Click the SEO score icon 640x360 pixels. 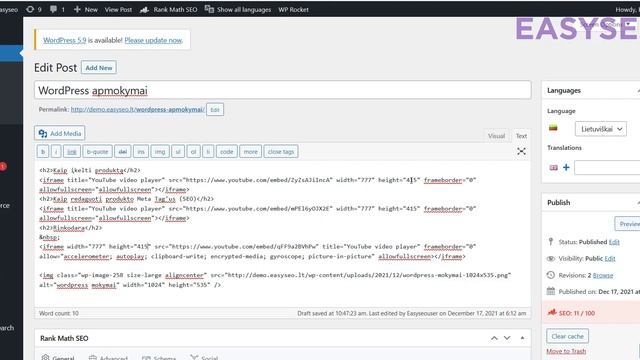552,312
